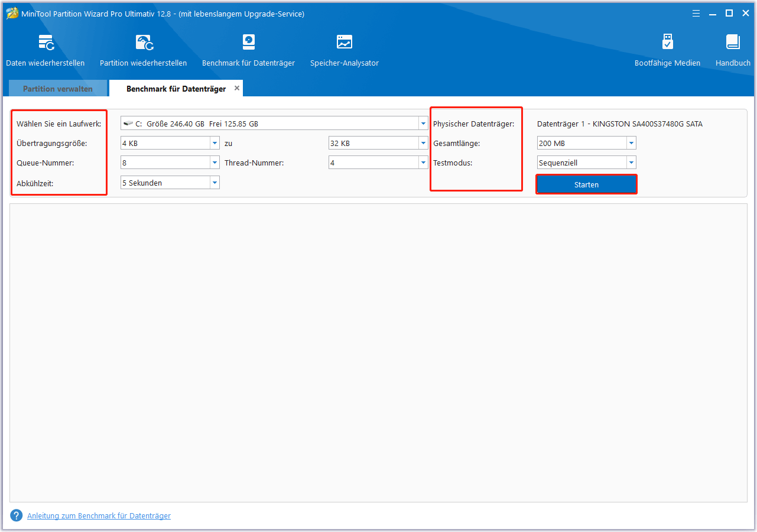Expand the Queue-Nummer dropdown
The width and height of the screenshot is (757, 532).
pos(215,163)
